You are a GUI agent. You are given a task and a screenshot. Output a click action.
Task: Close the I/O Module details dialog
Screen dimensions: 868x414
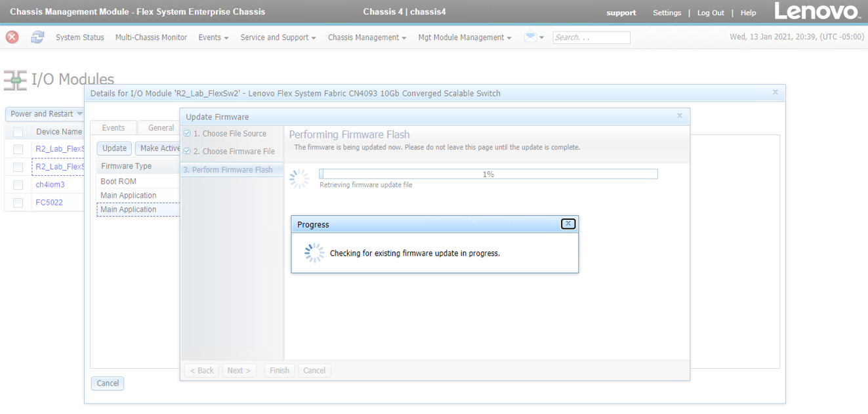click(775, 93)
